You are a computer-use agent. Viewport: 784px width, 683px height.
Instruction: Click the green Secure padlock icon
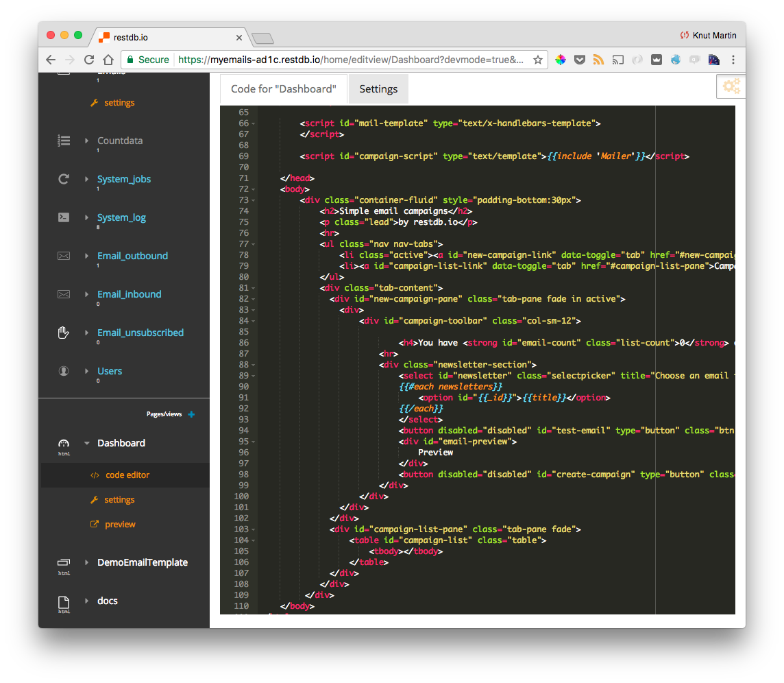[130, 60]
